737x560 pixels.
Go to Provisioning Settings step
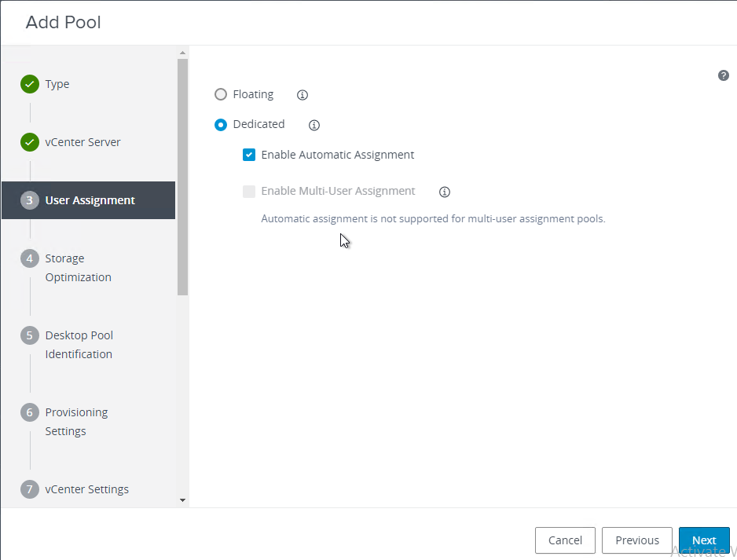click(x=76, y=422)
